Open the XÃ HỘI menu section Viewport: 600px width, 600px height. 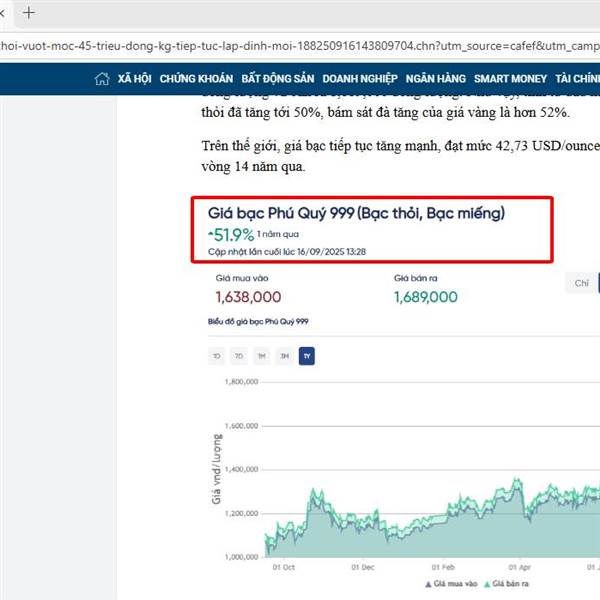click(134, 79)
